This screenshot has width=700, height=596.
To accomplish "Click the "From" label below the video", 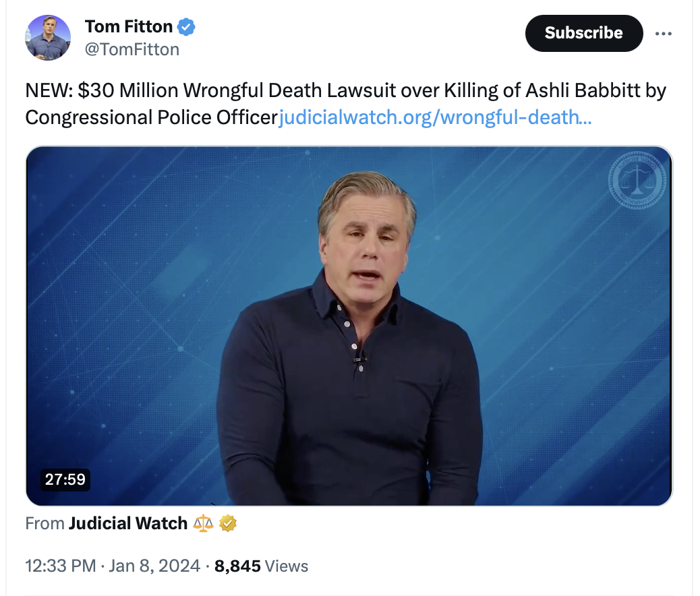I will [45, 523].
